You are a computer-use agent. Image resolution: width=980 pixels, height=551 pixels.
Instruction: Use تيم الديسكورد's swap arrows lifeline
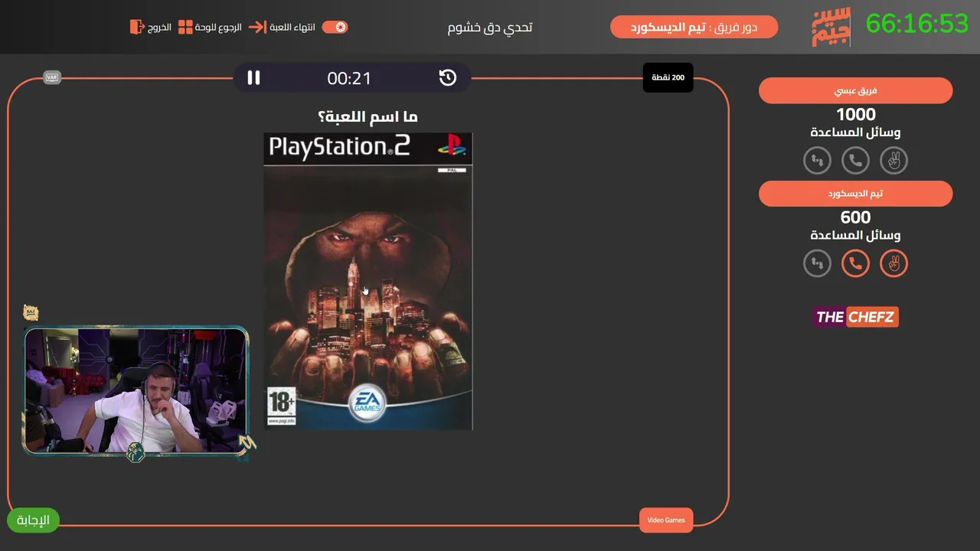point(817,263)
